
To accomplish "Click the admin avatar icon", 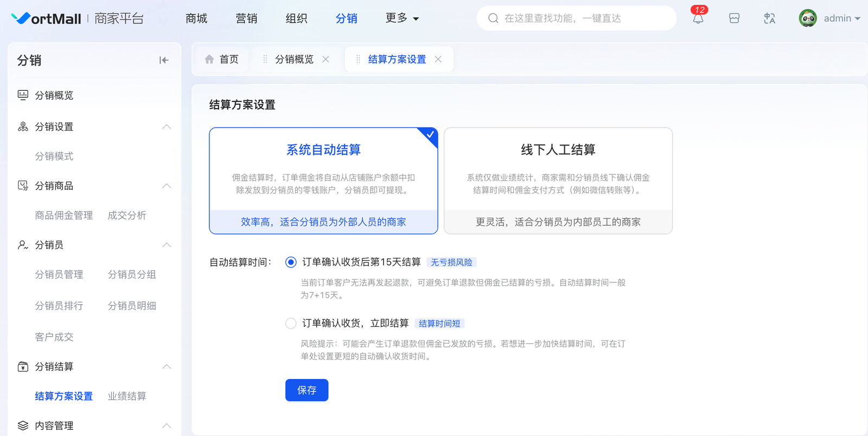I will pos(808,18).
